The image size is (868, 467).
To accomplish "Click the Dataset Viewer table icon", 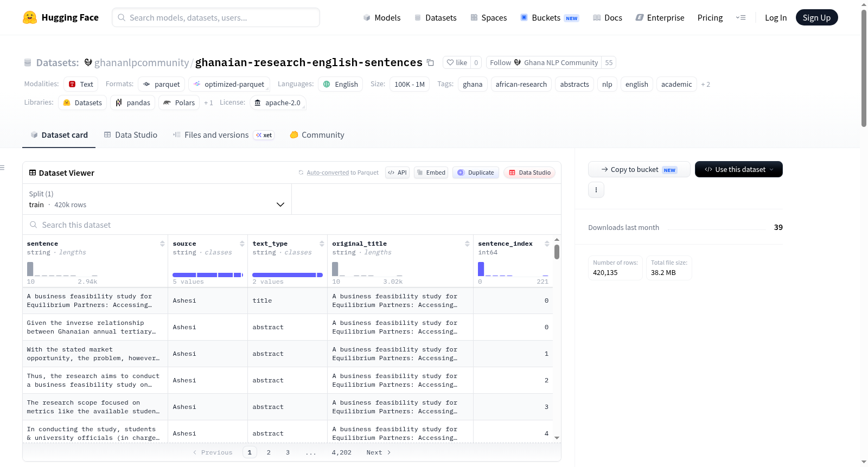I will 33,172.
